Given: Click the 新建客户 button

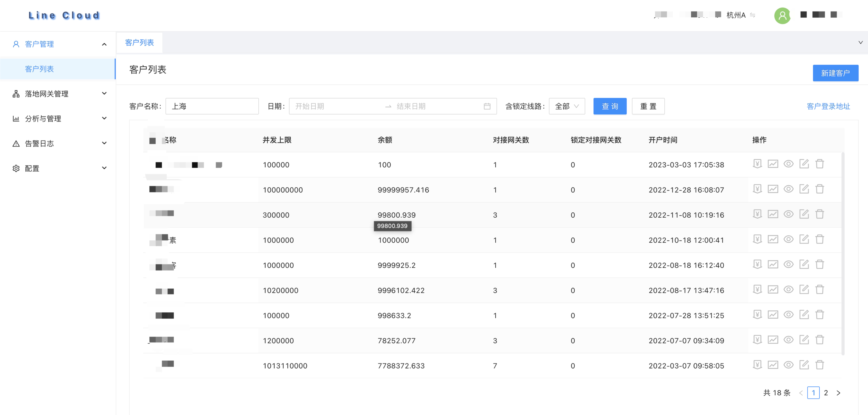Looking at the screenshot, I should coord(835,73).
